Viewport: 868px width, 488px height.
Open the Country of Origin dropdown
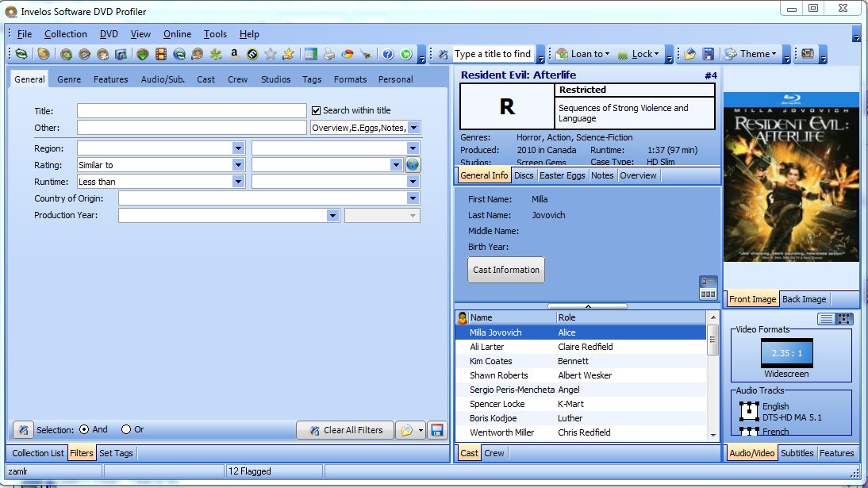(x=413, y=198)
